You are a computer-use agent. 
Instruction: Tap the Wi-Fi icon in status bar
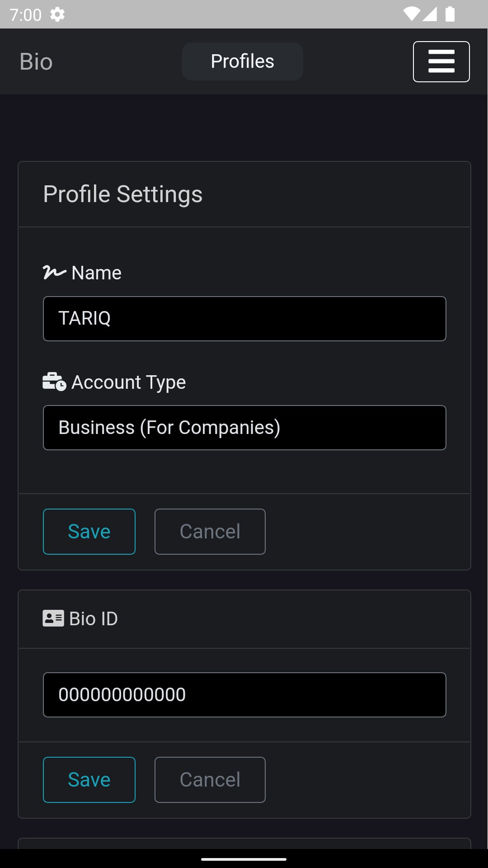click(x=411, y=14)
